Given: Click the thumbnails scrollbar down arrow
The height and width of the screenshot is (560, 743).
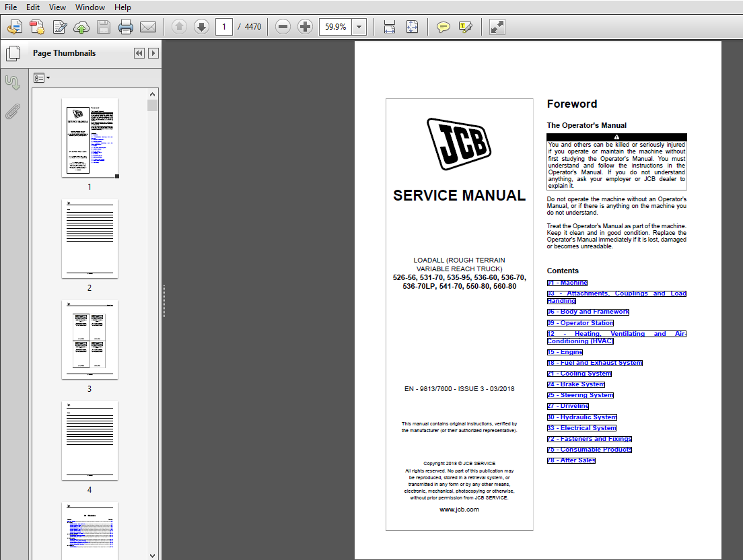Looking at the screenshot, I should [152, 555].
